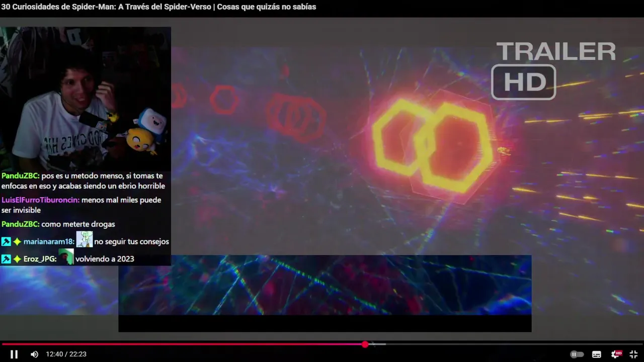Click the chat message "como meterte drogas"
Screen dimensions: 644x362
point(78,224)
